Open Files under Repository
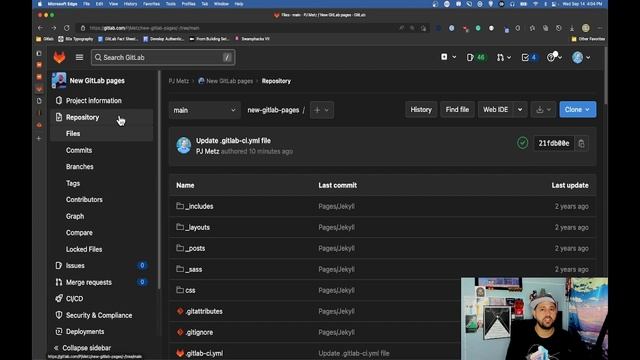640x360 pixels. coord(73,133)
